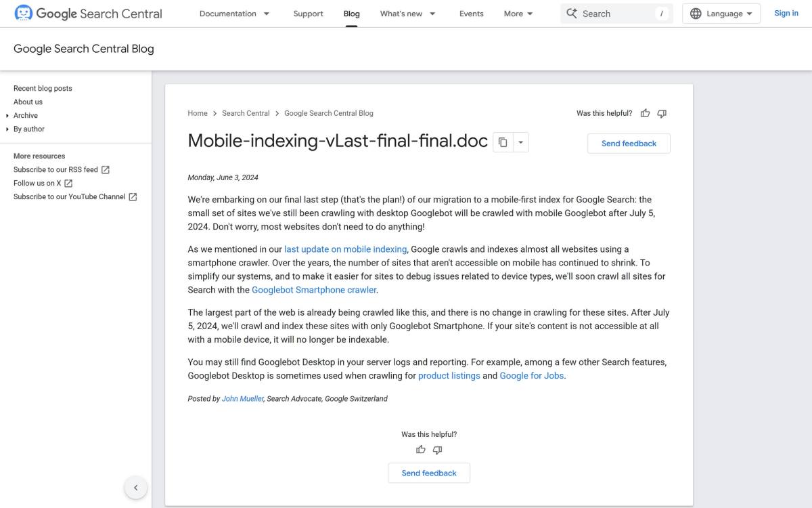812x508 pixels.
Task: Click the Google Search Central logo
Action: [88, 14]
